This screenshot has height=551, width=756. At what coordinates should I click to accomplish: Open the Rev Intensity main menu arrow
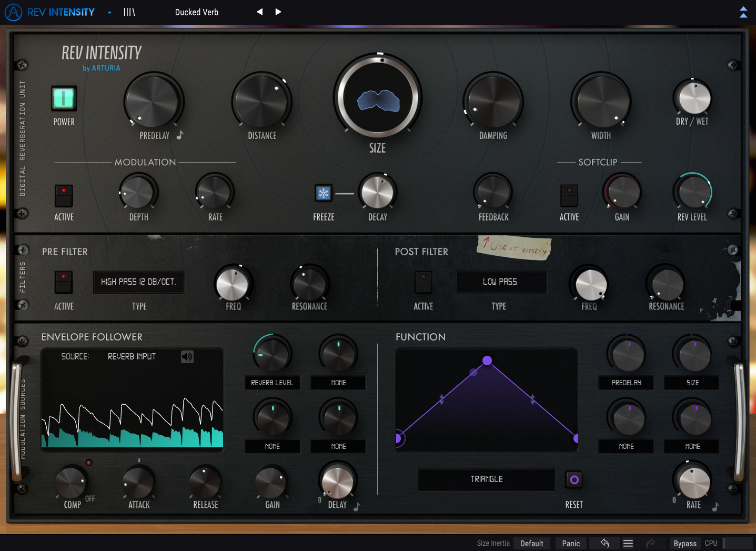pyautogui.click(x=109, y=12)
